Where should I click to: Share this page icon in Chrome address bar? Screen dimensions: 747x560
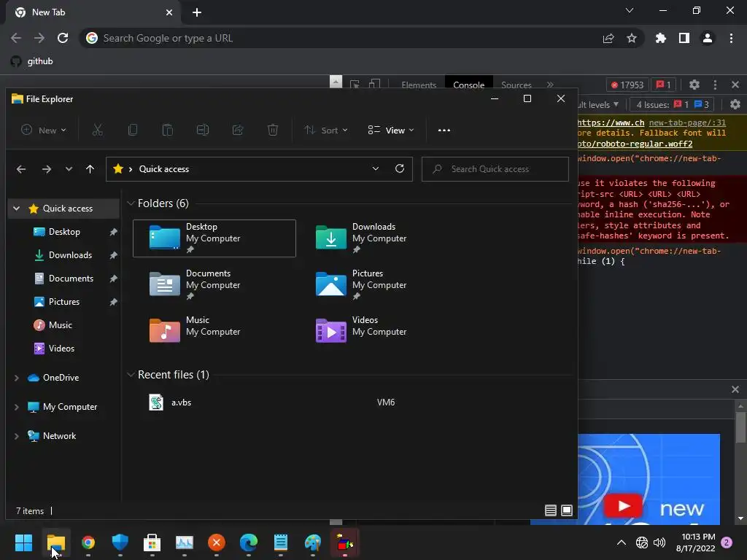point(608,38)
